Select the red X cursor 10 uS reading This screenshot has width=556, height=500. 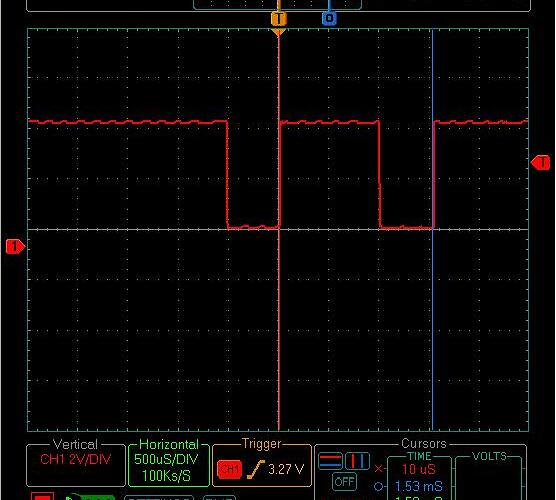[418, 469]
